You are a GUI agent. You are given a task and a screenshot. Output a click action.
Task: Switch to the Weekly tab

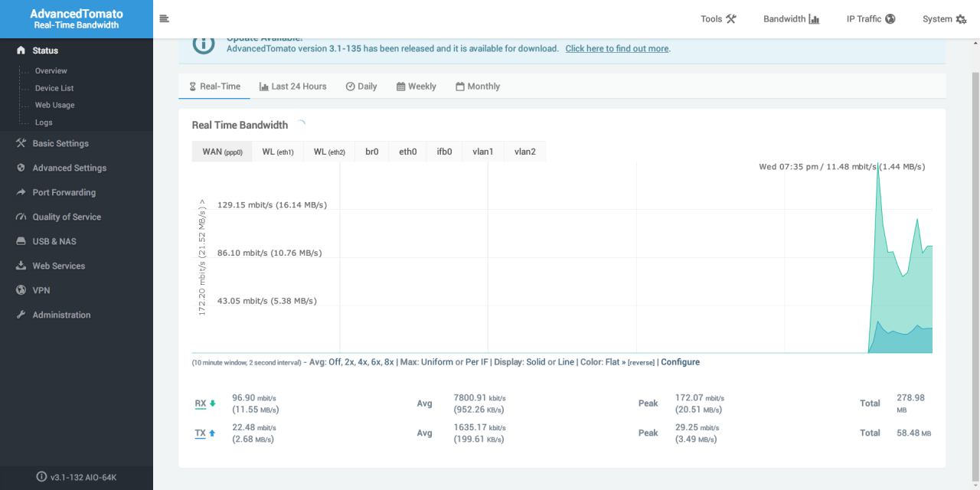point(416,87)
